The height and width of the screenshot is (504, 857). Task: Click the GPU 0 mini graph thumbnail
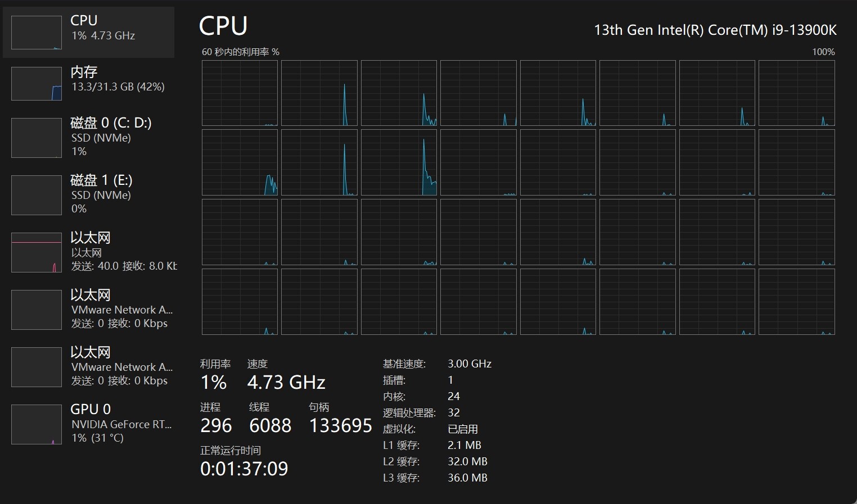tap(37, 424)
